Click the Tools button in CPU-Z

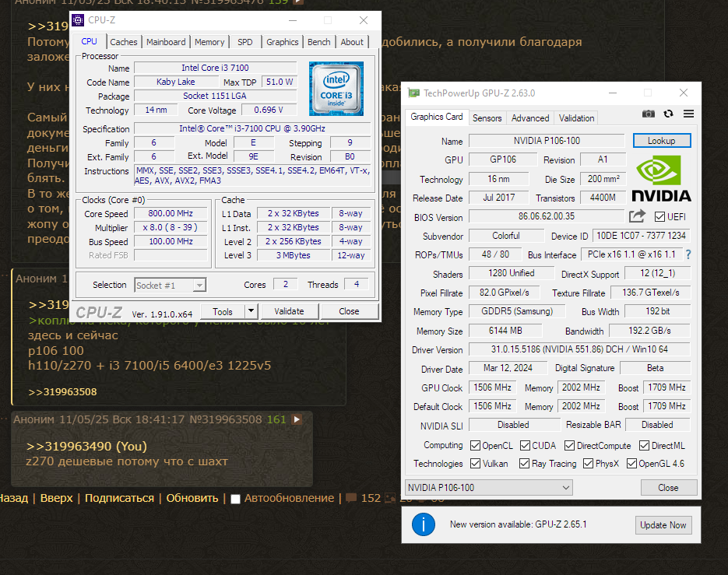(x=223, y=312)
